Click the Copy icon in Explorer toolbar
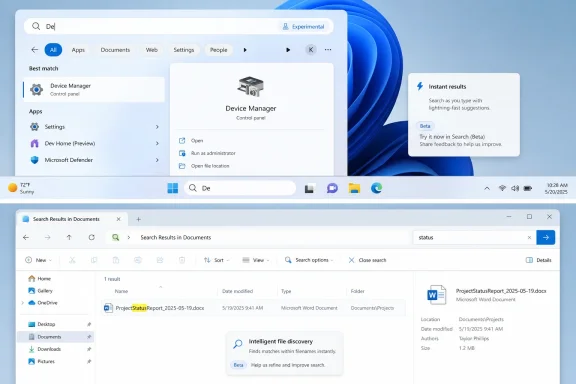Screen dimensions: 576x384 (x=94, y=260)
